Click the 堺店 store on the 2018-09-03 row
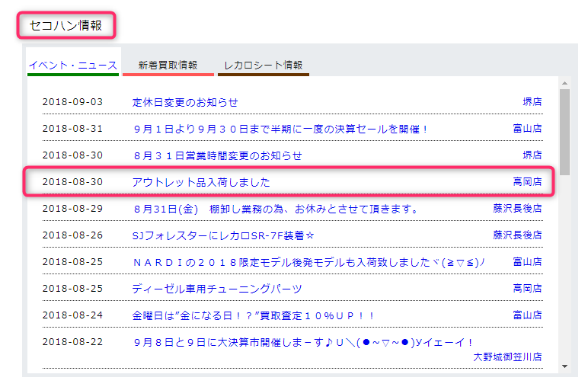The width and height of the screenshot is (588, 387). tap(532, 102)
